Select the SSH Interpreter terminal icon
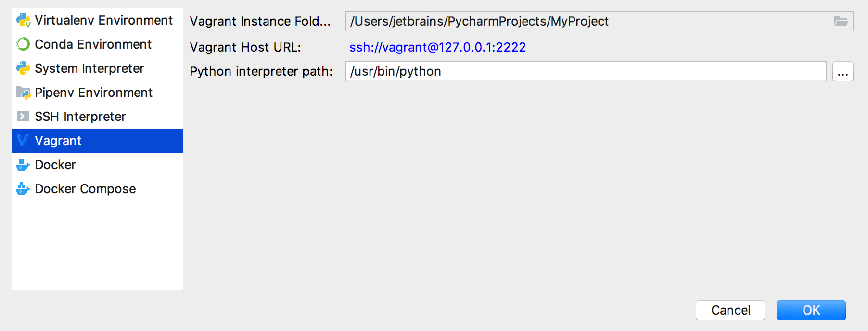This screenshot has width=868, height=331. 22,116
